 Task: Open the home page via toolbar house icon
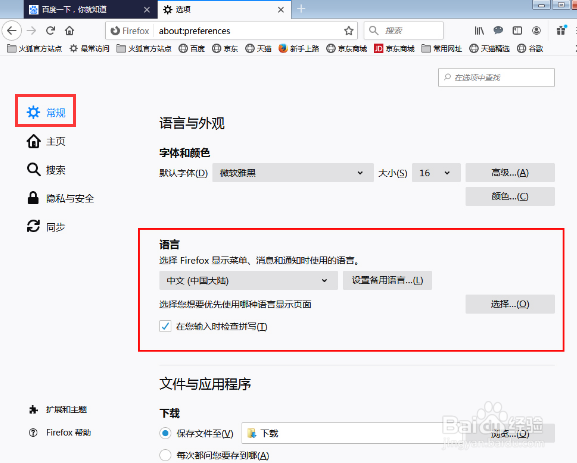70,31
